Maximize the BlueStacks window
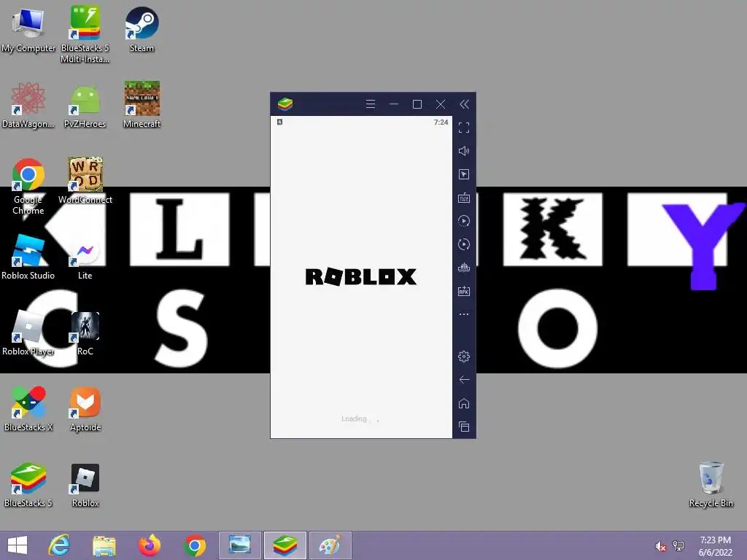747x560 pixels. click(417, 104)
